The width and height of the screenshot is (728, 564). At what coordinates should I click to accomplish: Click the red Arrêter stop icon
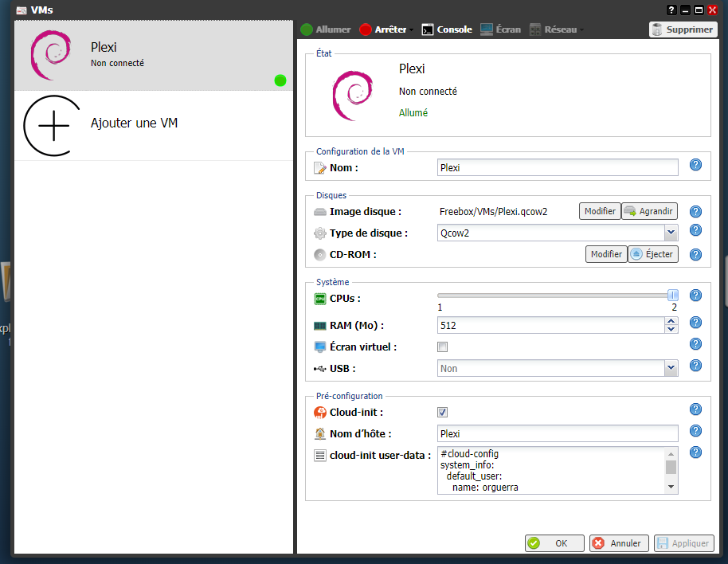coord(366,29)
